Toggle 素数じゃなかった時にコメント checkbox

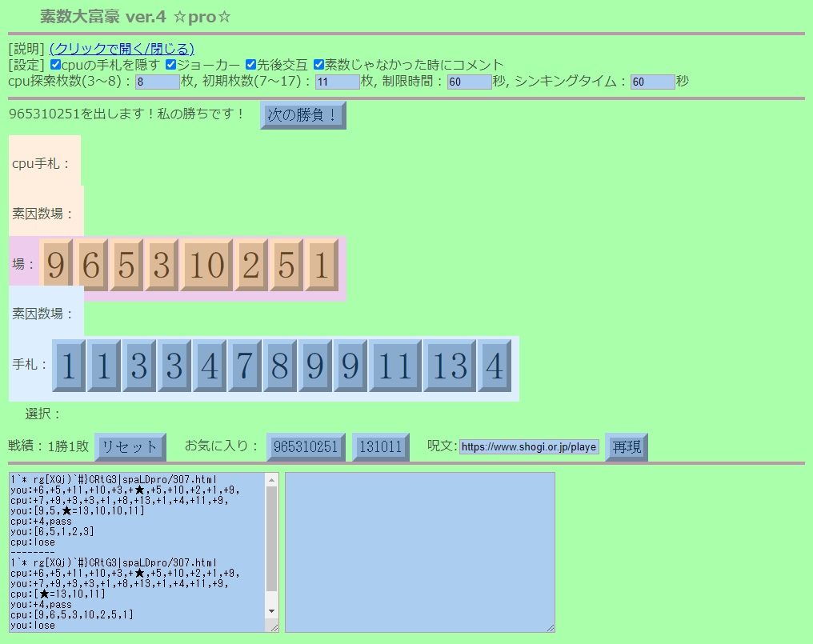tap(318, 64)
